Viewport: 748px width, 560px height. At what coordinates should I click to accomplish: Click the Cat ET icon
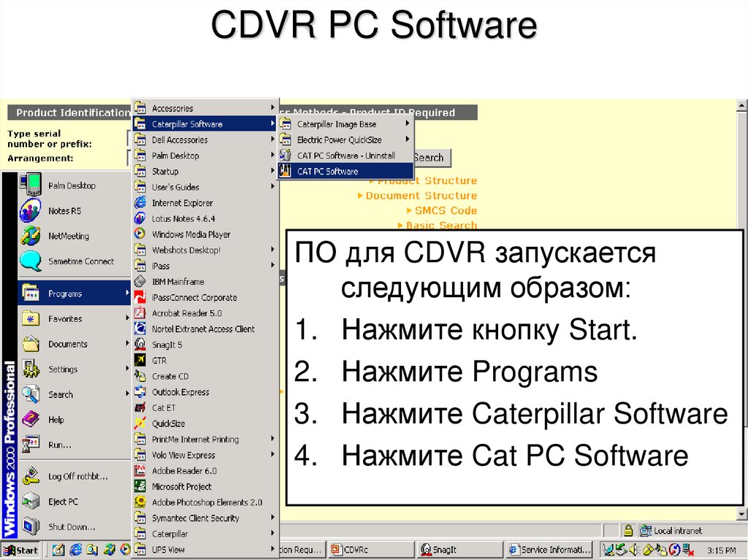coord(140,408)
